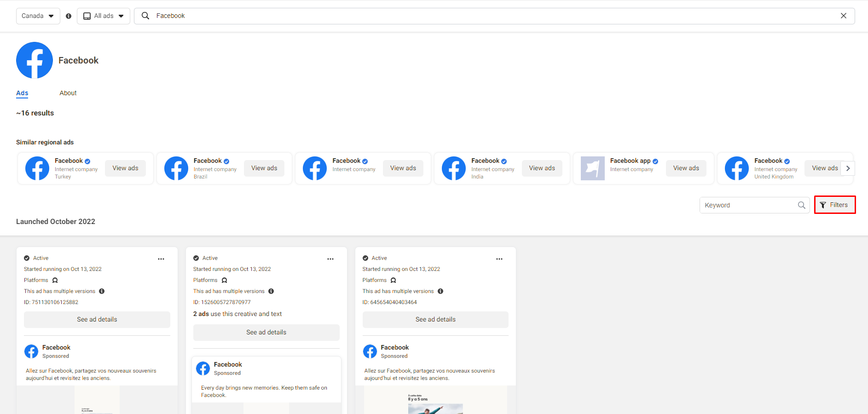This screenshot has height=414, width=868.
Task: View ads for Facebook Turkey
Action: click(x=125, y=168)
